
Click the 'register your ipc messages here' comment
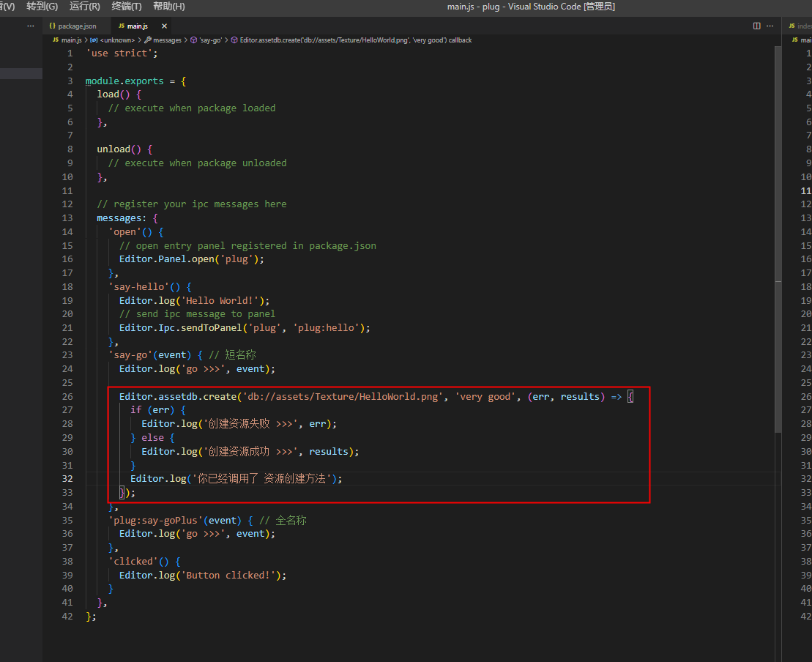[x=192, y=204]
